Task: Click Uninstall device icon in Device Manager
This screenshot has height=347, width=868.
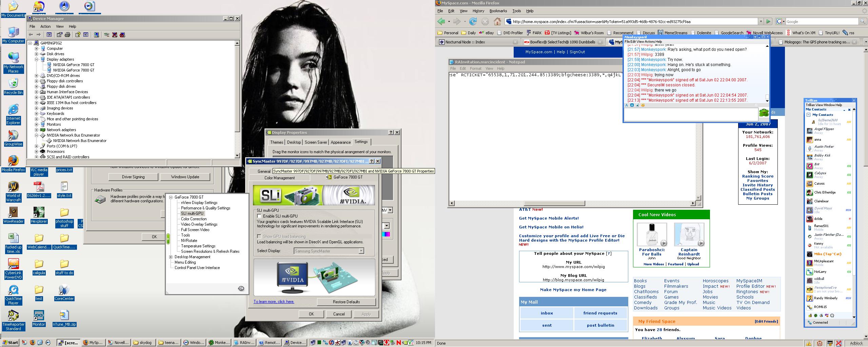Action: (115, 35)
